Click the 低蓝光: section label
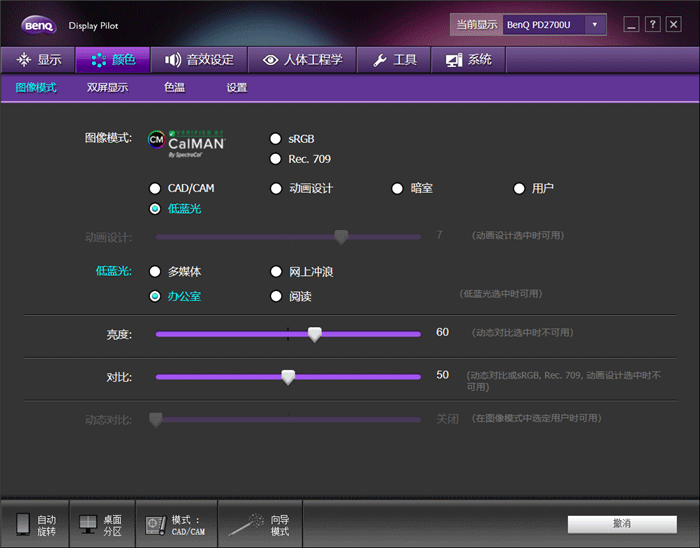 (114, 271)
